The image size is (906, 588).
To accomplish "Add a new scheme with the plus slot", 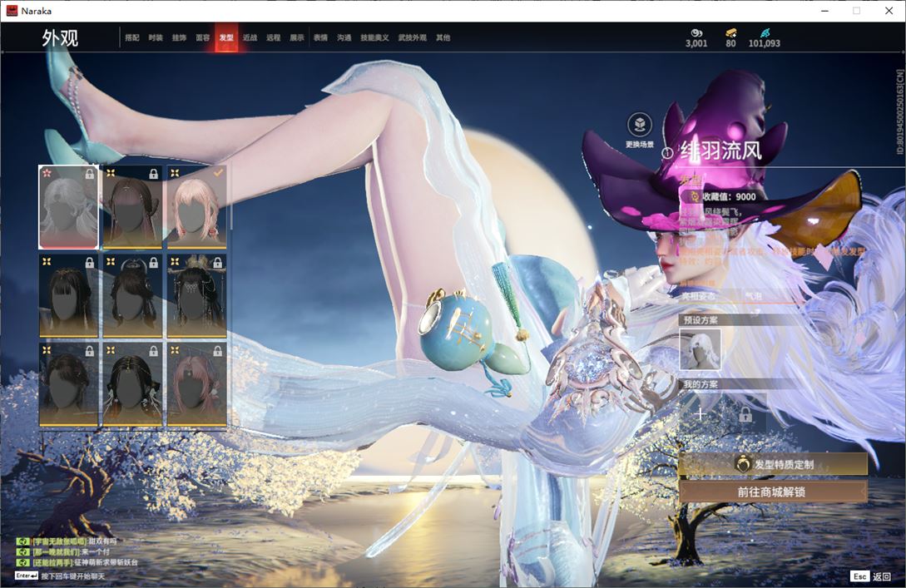I will (701, 413).
